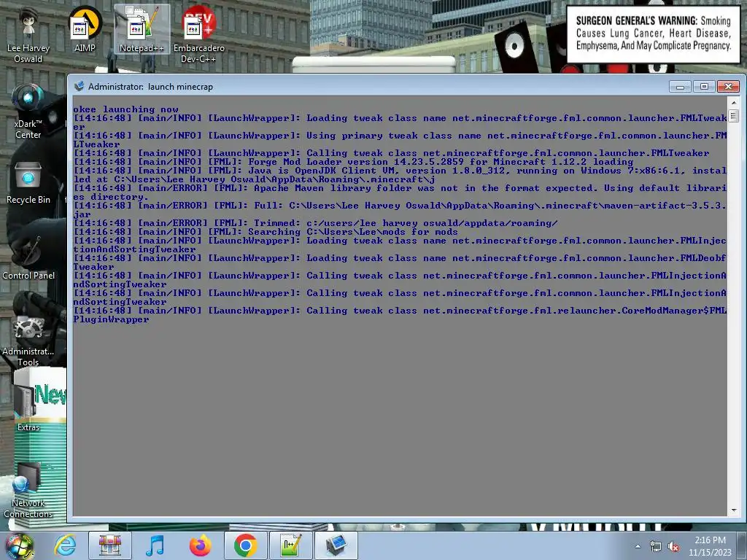Open the Embarcadero Dev-C++ desktop shortcut
The height and width of the screenshot is (560, 747).
click(x=198, y=34)
